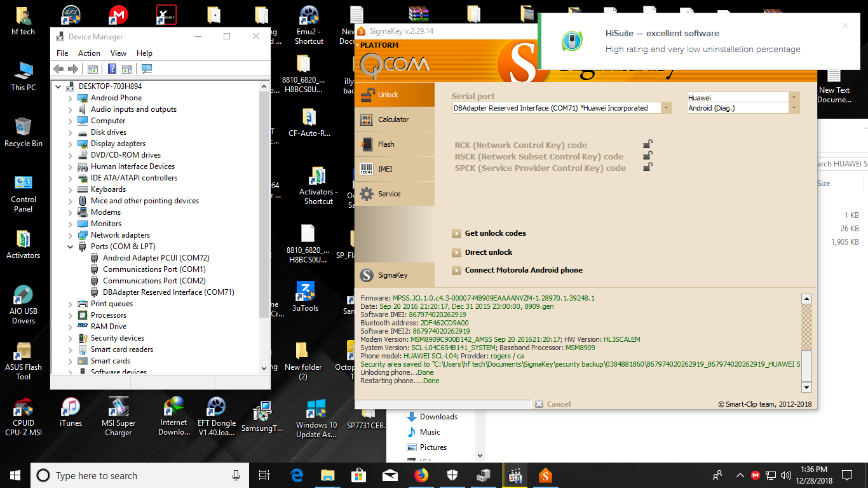Image resolution: width=868 pixels, height=488 pixels.
Task: Collapse DESKTOP-703H894 root node
Action: point(59,86)
